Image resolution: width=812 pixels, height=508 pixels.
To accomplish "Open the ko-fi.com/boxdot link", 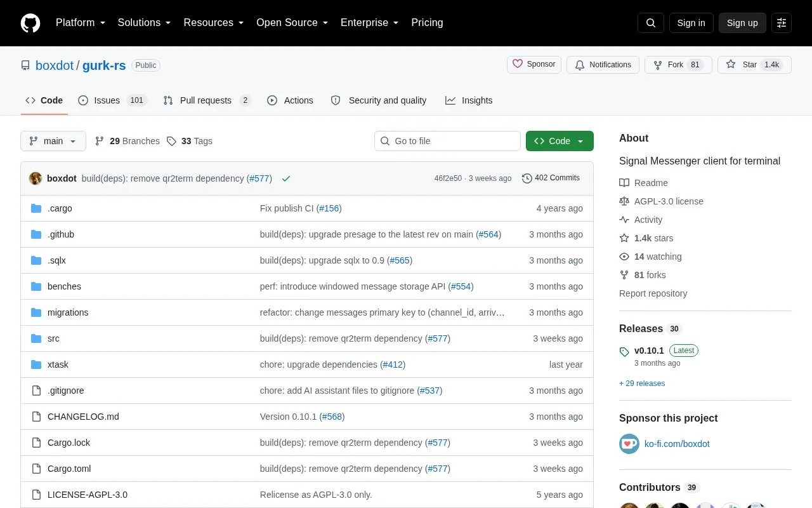I will coord(677,444).
